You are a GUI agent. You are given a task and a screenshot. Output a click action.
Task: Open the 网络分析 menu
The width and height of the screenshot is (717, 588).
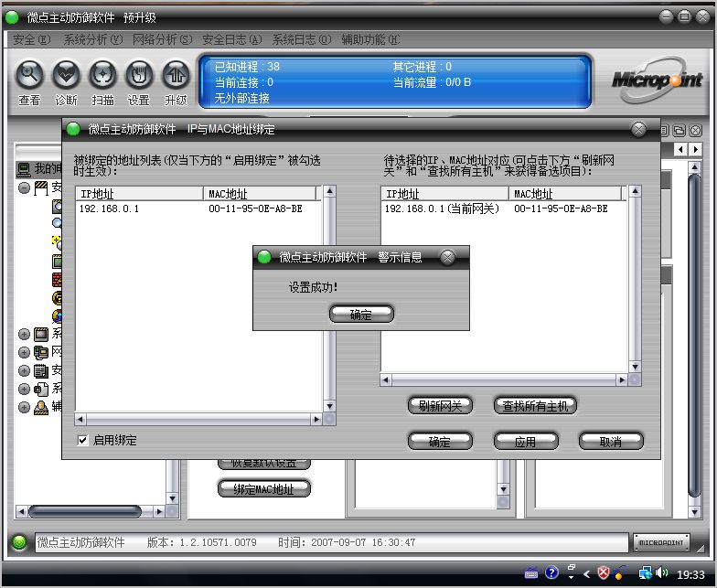click(x=163, y=40)
